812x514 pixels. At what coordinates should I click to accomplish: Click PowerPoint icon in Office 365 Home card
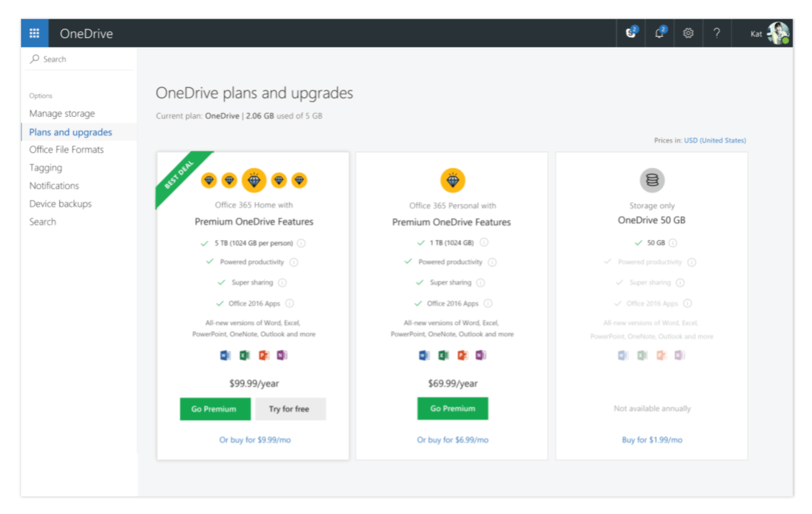[264, 355]
